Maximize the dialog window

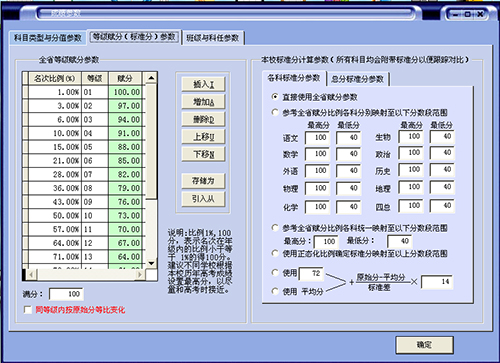pos(467,14)
